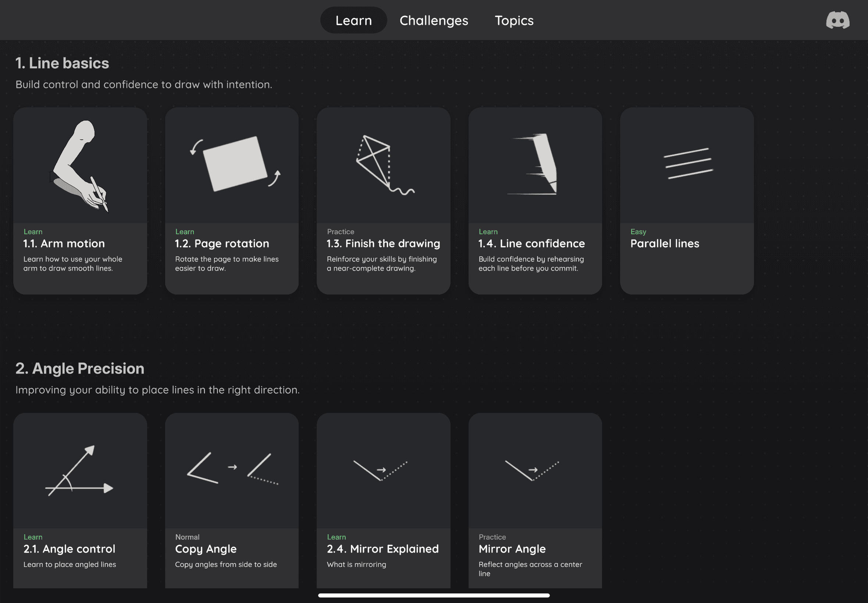Click the 'Practice' label on Mirror Angle card
This screenshot has height=603, width=868.
[492, 537]
